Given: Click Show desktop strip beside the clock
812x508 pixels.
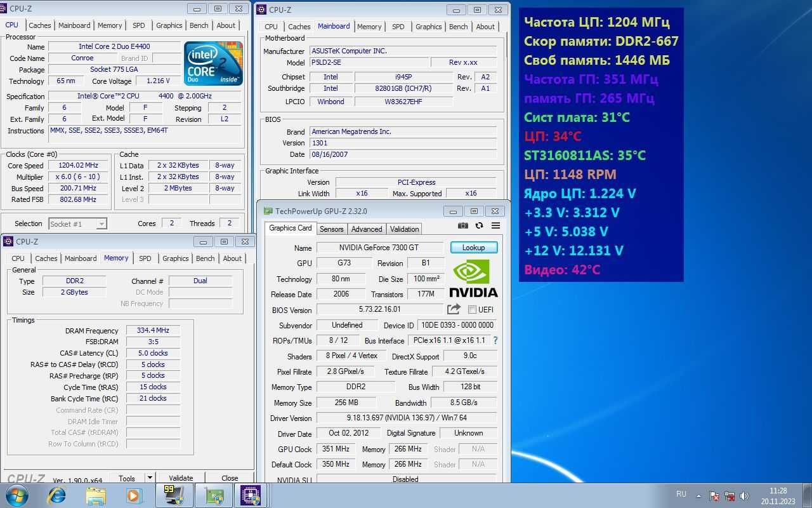Looking at the screenshot, I should click(807, 495).
